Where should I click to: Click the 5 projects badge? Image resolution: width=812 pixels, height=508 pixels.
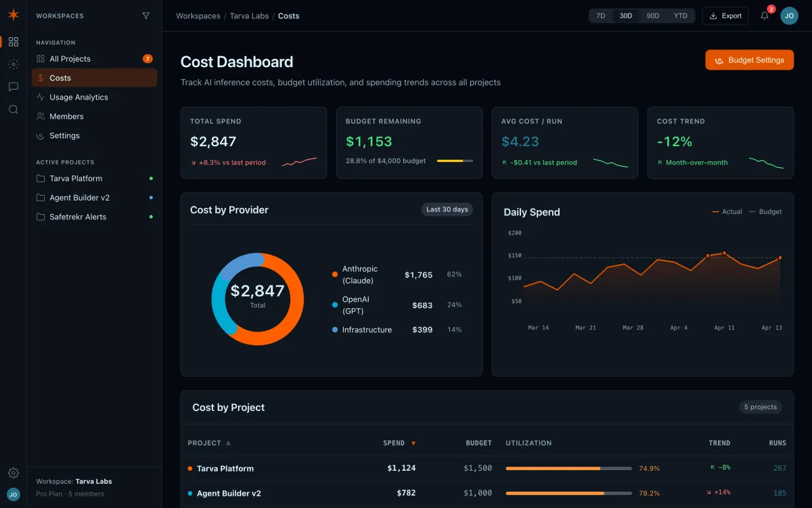click(x=761, y=407)
